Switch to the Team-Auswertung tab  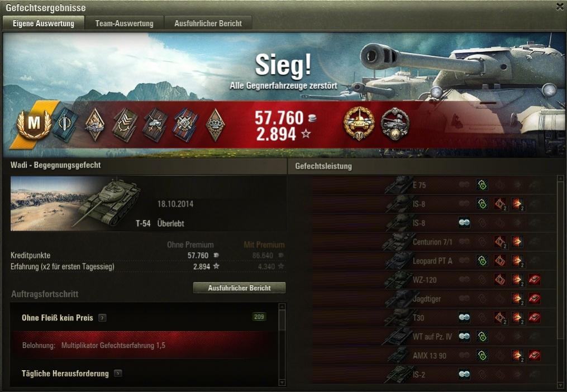click(x=125, y=23)
